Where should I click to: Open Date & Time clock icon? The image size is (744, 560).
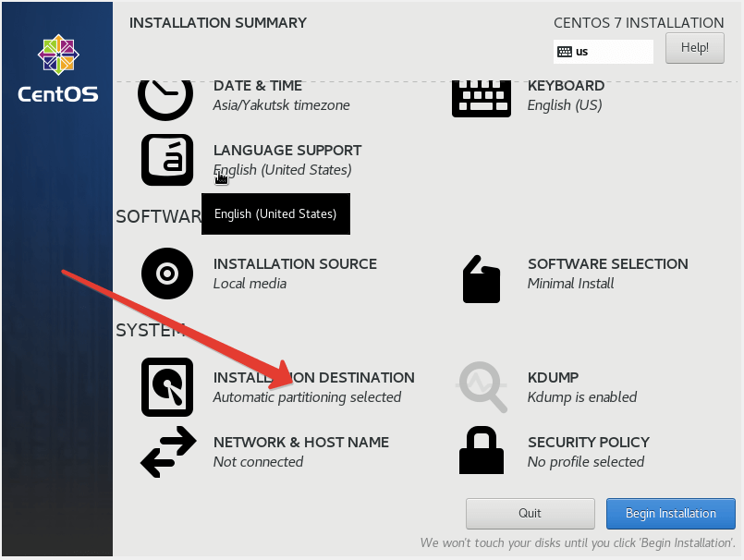(x=165, y=96)
